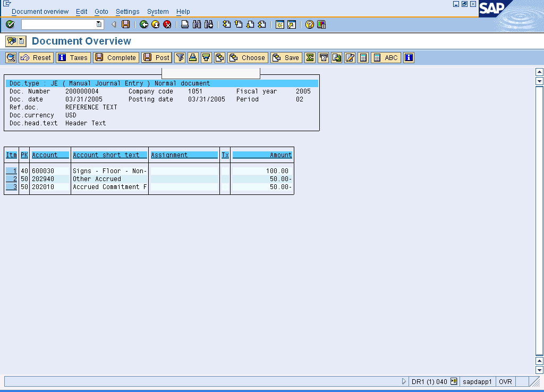Click the scroll-up arrow at the top of the vertical scrollbar

(539, 72)
